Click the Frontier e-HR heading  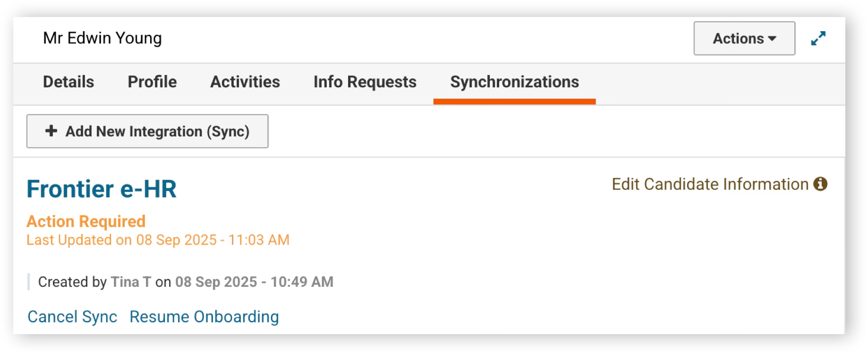pyautogui.click(x=102, y=189)
